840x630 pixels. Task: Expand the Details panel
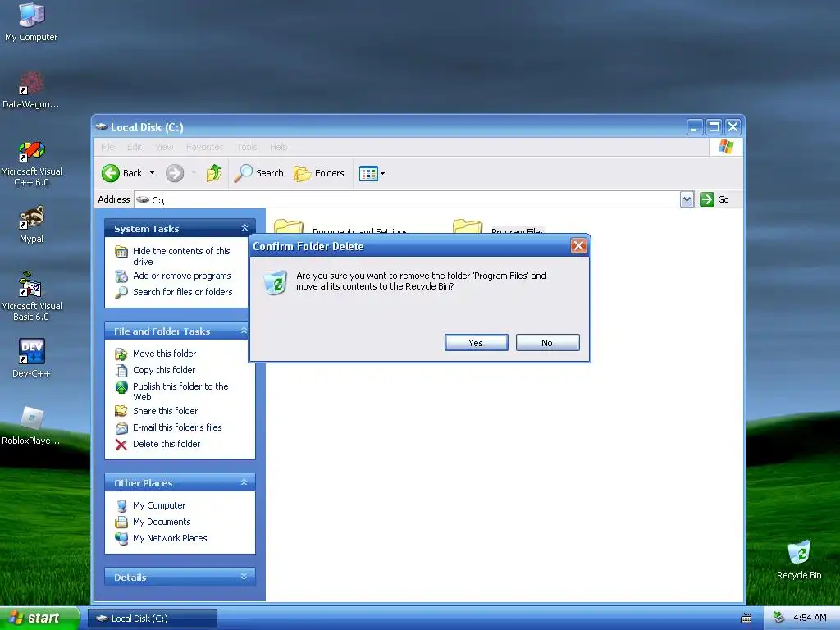click(244, 577)
